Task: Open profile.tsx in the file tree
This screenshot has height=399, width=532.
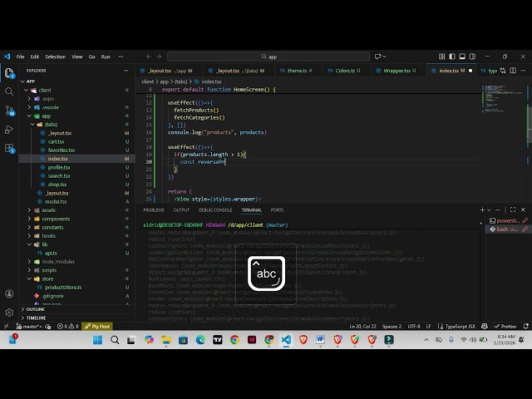Action: pyautogui.click(x=58, y=167)
